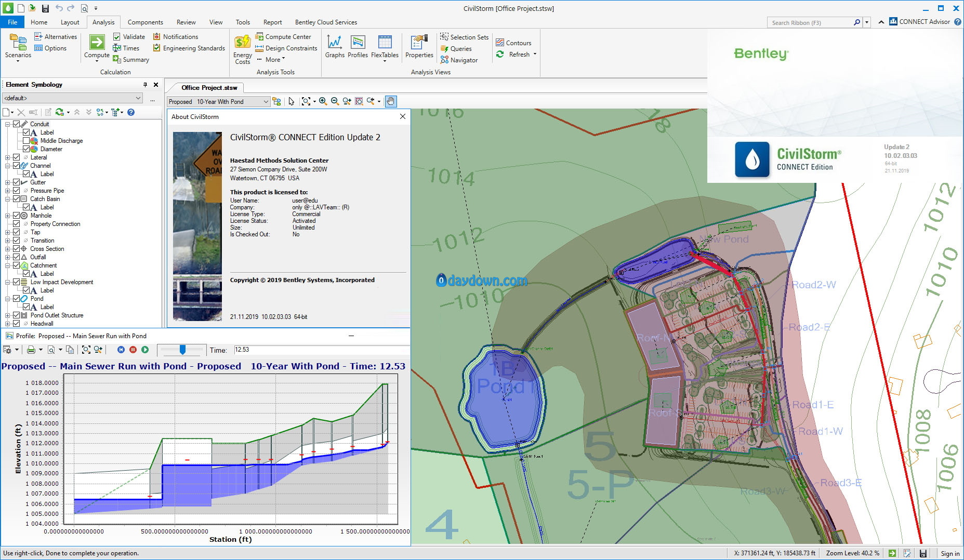The height and width of the screenshot is (560, 964).
Task: Expand the Gutter tree node
Action: 7,182
